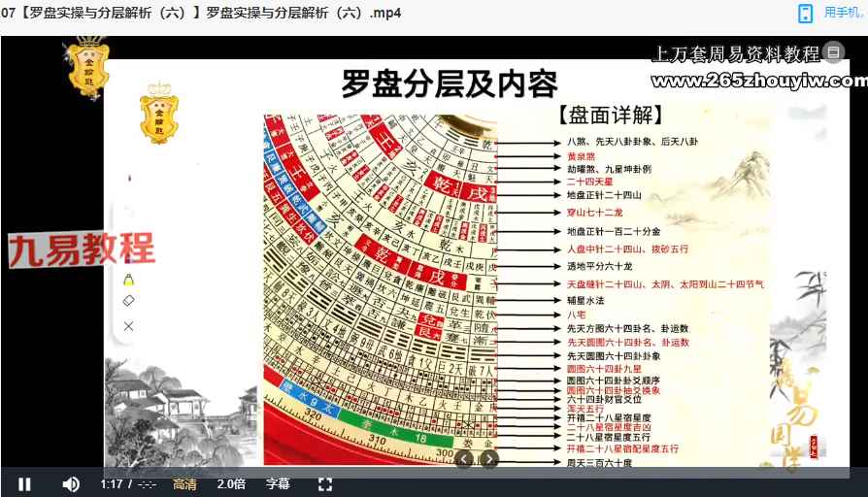Screen dimensions: 868x497
Task: Enter fullscreen video mode
Action: pyautogui.click(x=325, y=483)
